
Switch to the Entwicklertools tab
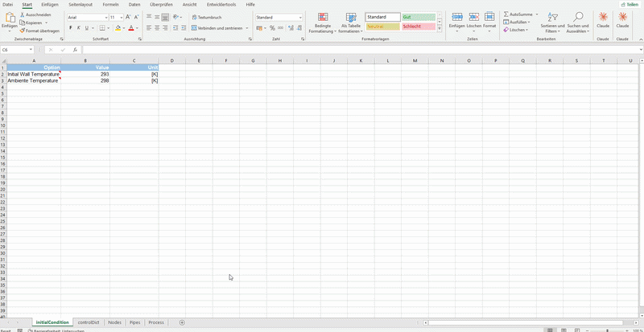point(221,4)
